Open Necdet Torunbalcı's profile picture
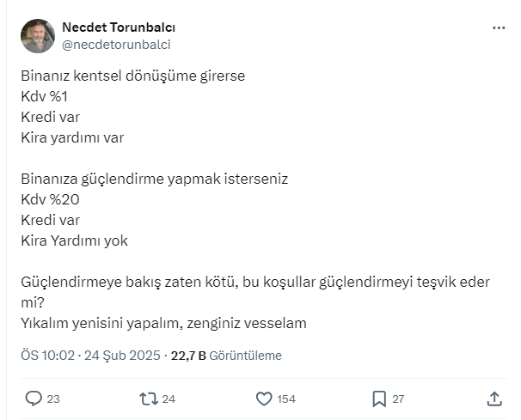 click(x=38, y=36)
